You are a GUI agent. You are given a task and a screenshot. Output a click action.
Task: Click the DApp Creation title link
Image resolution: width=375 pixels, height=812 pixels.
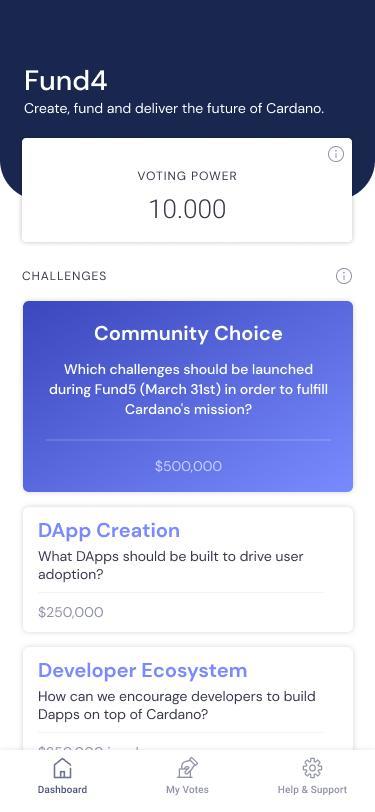(x=109, y=530)
